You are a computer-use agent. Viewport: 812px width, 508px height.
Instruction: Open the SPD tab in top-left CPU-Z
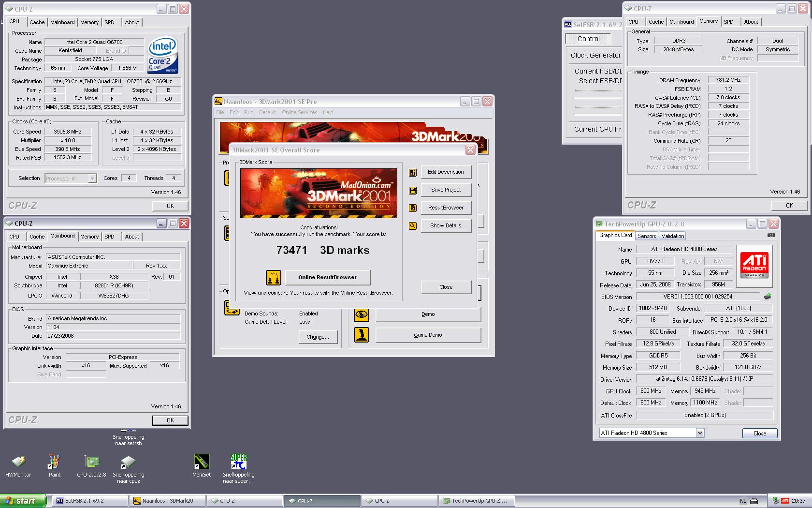110,22
